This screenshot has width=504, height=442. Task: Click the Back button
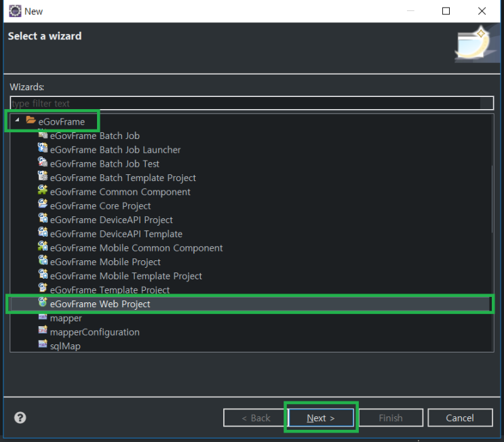256,418
